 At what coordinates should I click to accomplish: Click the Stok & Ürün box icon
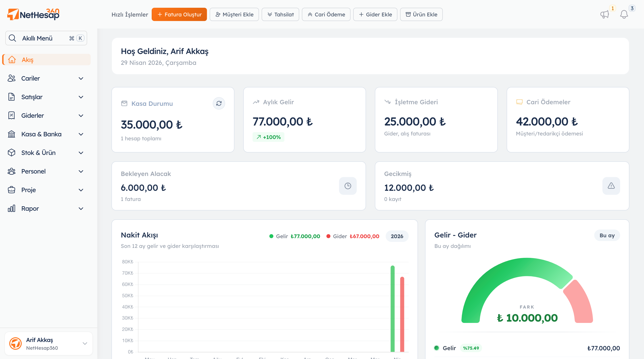point(11,152)
